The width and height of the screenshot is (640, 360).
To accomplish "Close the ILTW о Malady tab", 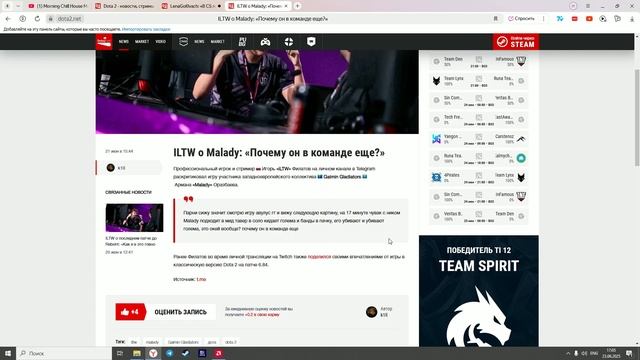I will coord(286,6).
